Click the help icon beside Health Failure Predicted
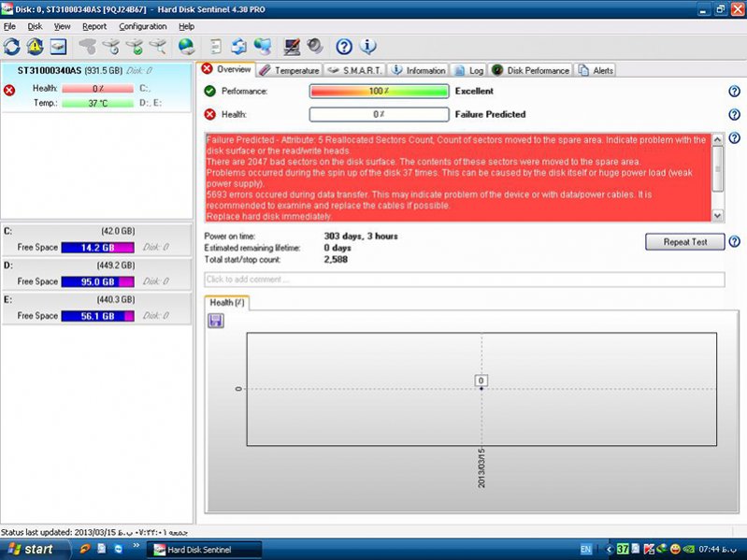 734,114
